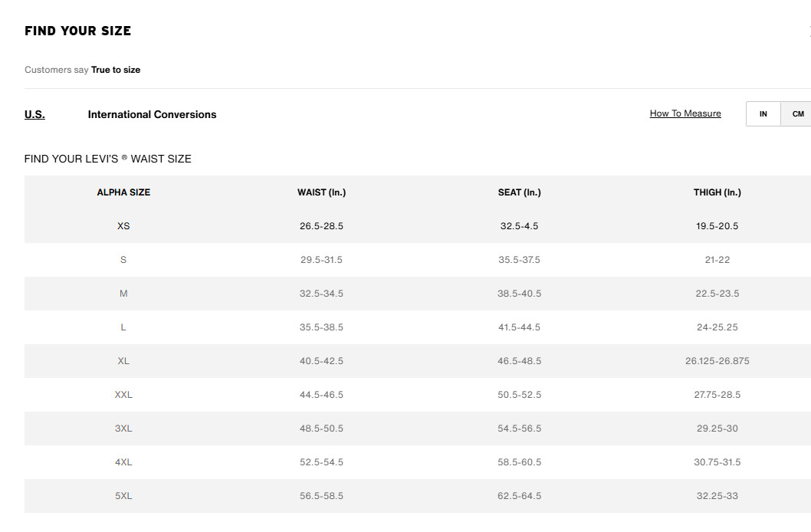The image size is (811, 532).
Task: Select the 3XL size row label
Action: pos(123,429)
